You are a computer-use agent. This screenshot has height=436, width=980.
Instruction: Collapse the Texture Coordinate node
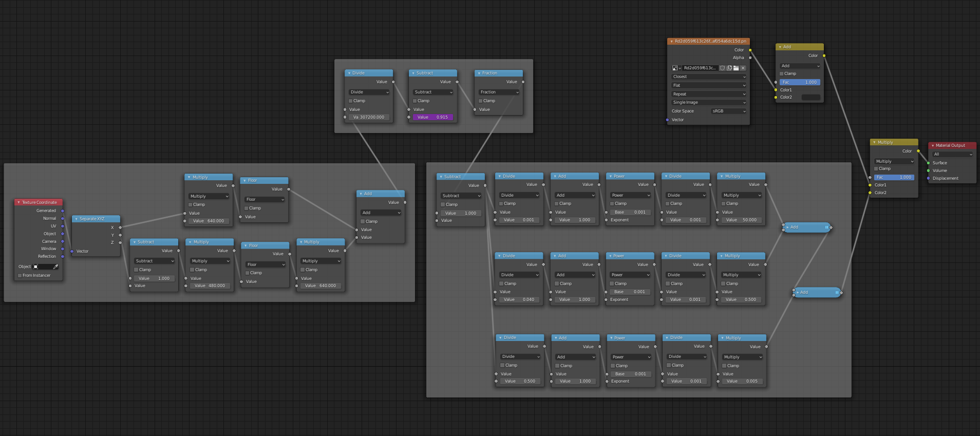(18, 202)
